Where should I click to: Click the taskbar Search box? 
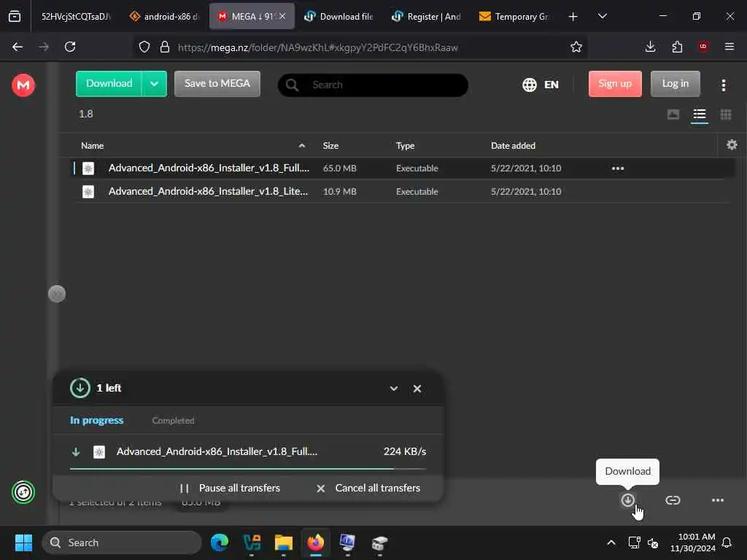click(122, 542)
